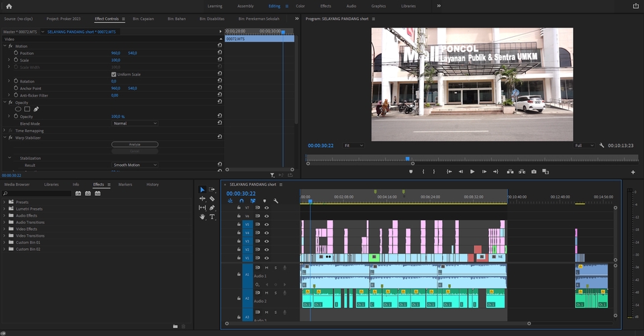Image resolution: width=644 pixels, height=336 pixels.
Task: Toggle Snap in timeline (magnet icon)
Action: (241, 201)
